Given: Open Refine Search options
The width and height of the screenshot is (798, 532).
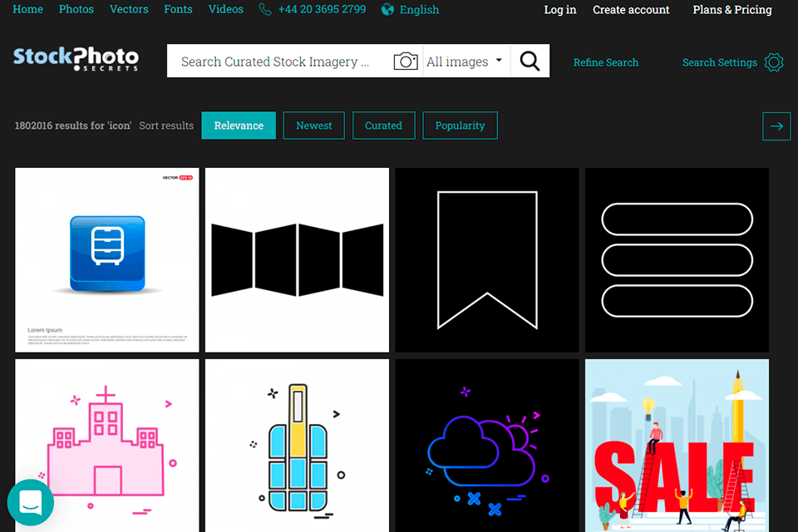Looking at the screenshot, I should coord(606,62).
